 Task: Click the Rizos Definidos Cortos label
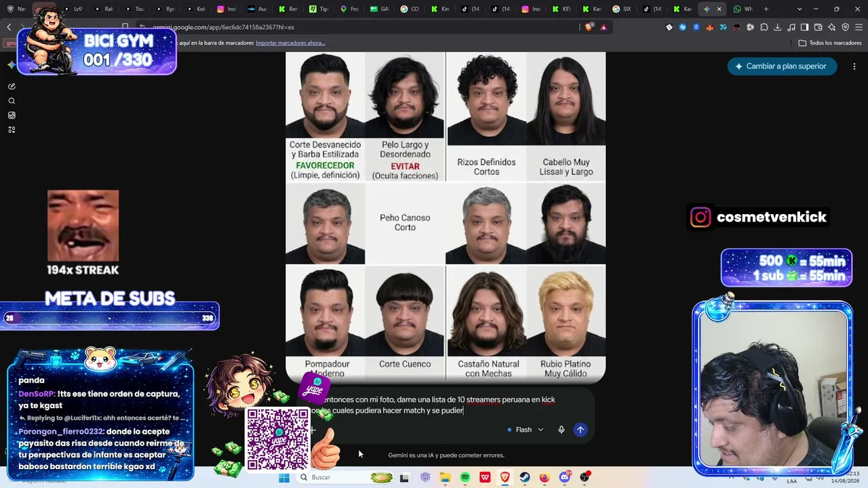[486, 167]
